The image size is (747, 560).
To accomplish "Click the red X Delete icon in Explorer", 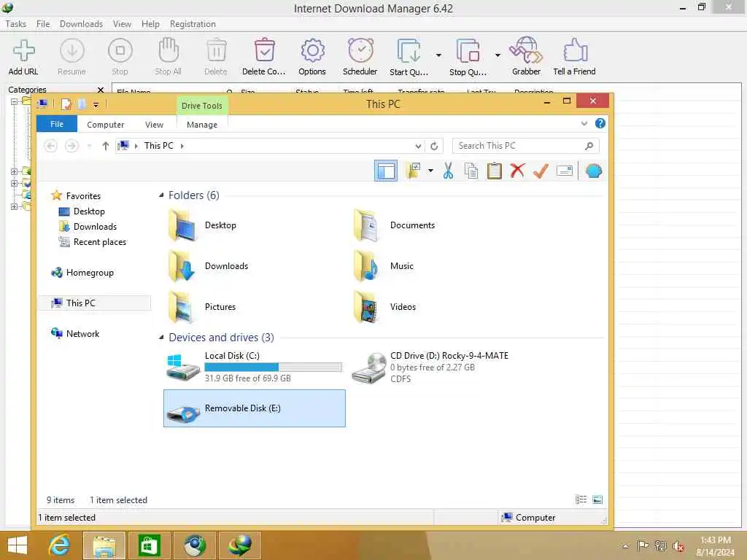I will coord(517,171).
